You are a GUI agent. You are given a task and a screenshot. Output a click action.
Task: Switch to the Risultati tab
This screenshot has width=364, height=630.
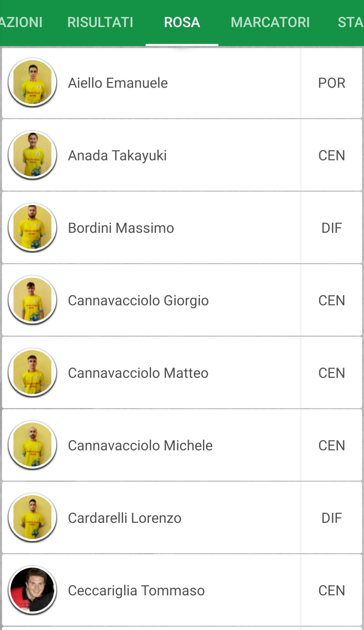(x=100, y=22)
